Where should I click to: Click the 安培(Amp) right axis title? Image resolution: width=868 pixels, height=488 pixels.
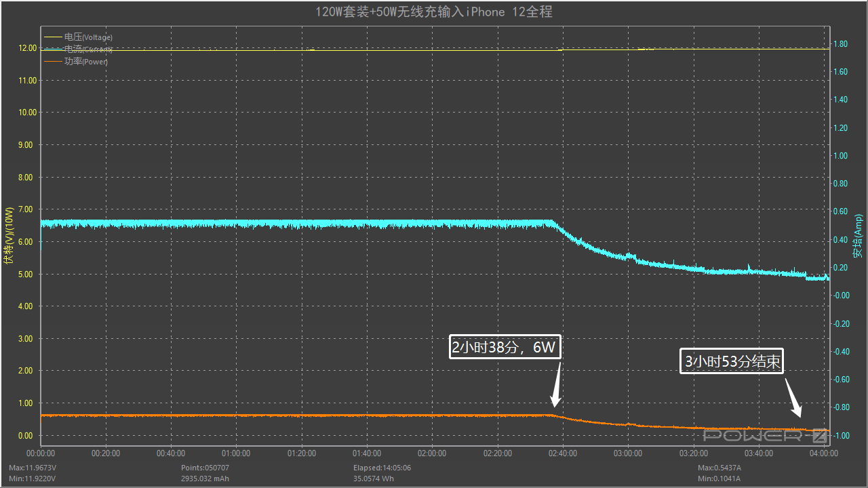coord(858,237)
